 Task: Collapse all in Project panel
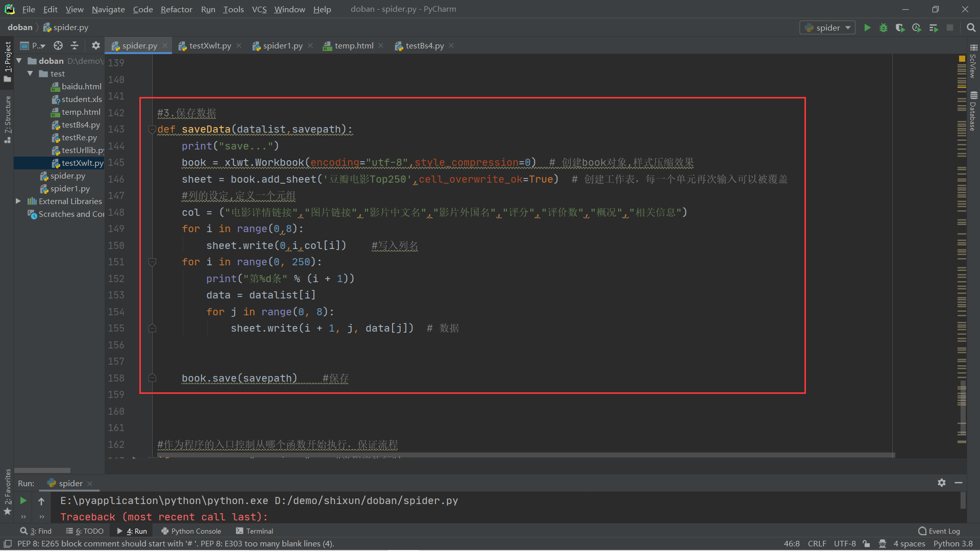[75, 45]
